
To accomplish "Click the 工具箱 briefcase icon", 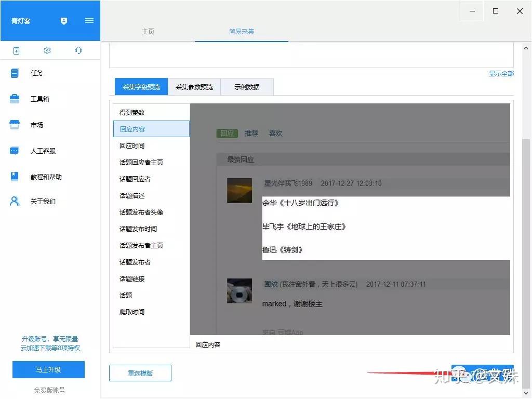I will pyautogui.click(x=14, y=99).
